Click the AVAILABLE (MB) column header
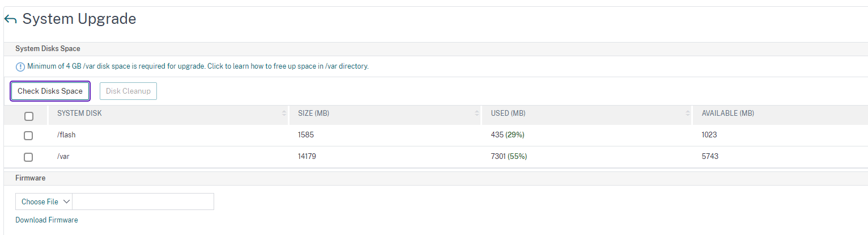This screenshot has width=868, height=235. [x=727, y=114]
